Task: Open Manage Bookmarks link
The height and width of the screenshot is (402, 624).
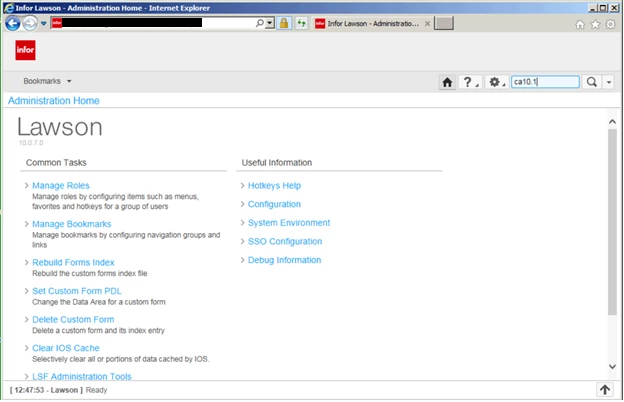Action: [72, 224]
